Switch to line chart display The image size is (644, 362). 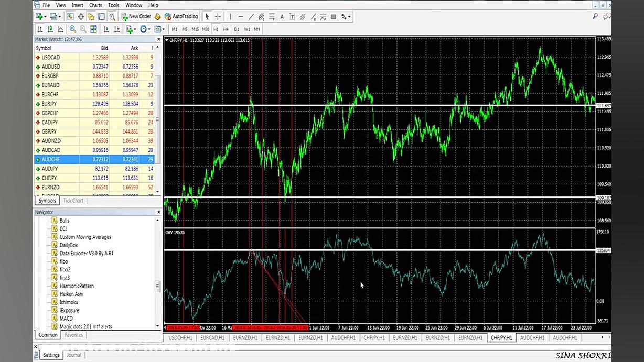tap(61, 29)
